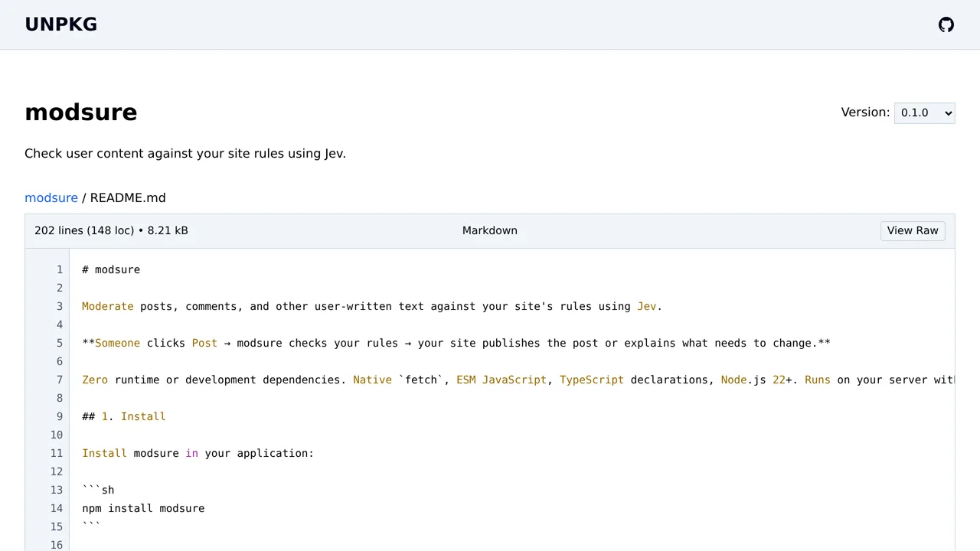This screenshot has width=980, height=551.
Task: Select line number 7
Action: click(x=60, y=380)
